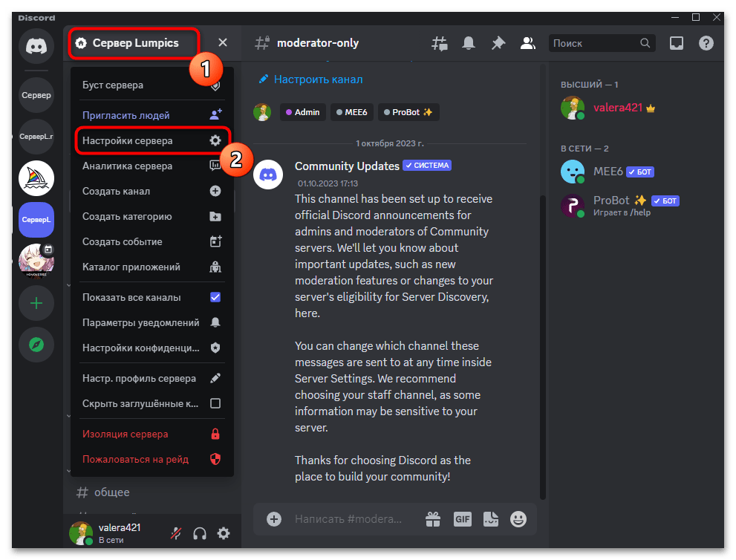Add a server with the plus button

(x=36, y=303)
